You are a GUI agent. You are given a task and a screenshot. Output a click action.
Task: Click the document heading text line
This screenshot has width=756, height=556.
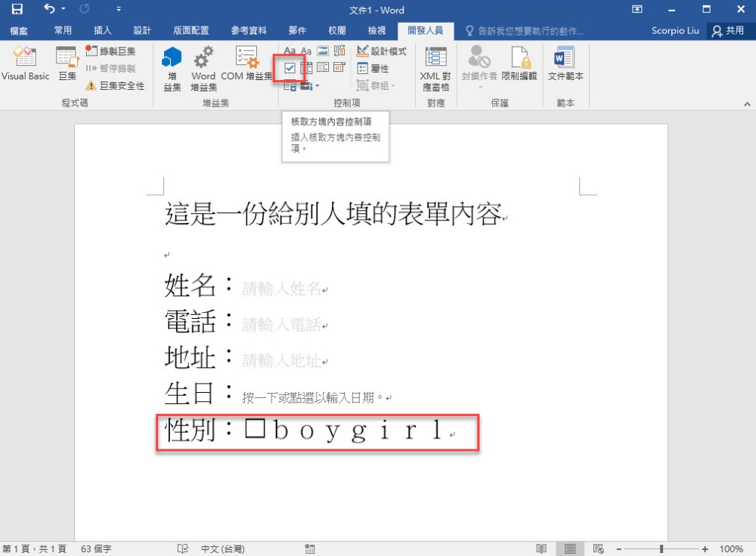pos(333,214)
